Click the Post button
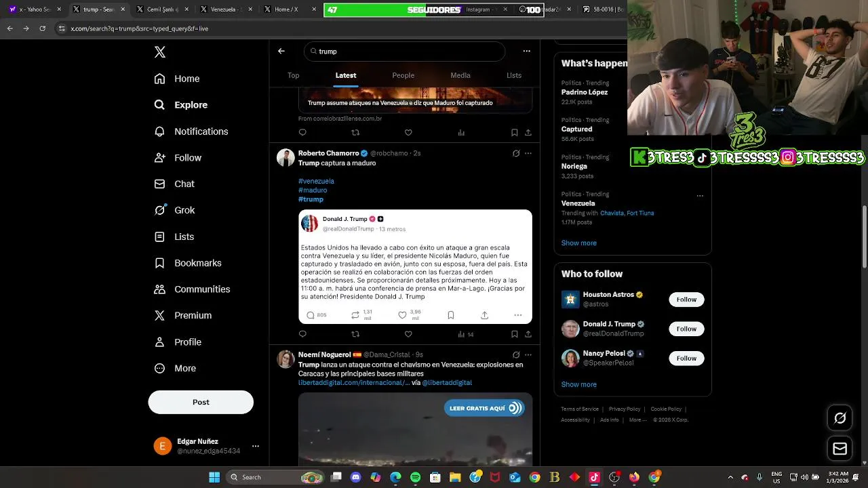Screen dimensions: 868x488 point(201,402)
